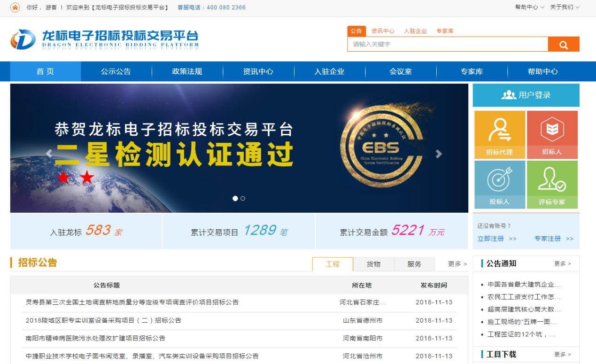Expand 更多 beside 工具下载 section
The width and height of the screenshot is (596, 364).
click(x=562, y=355)
